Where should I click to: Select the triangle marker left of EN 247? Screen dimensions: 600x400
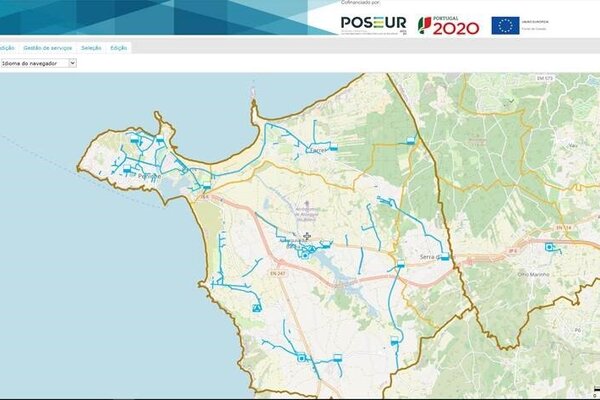coord(257,308)
